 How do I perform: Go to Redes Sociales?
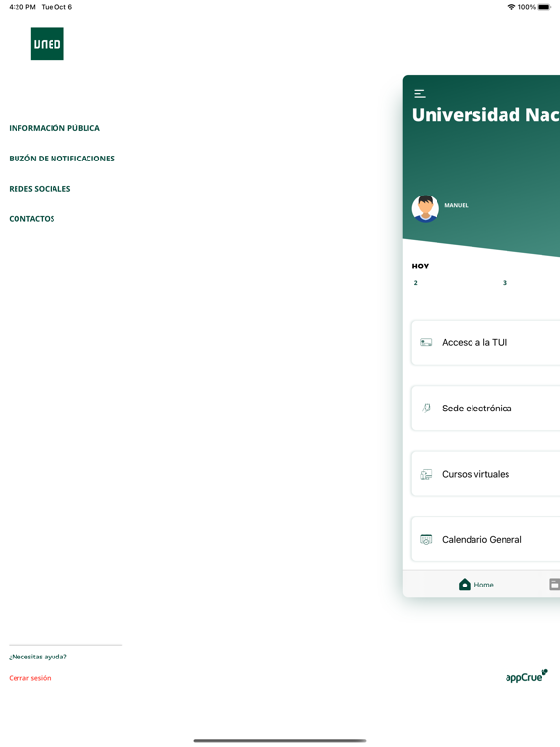coord(40,189)
